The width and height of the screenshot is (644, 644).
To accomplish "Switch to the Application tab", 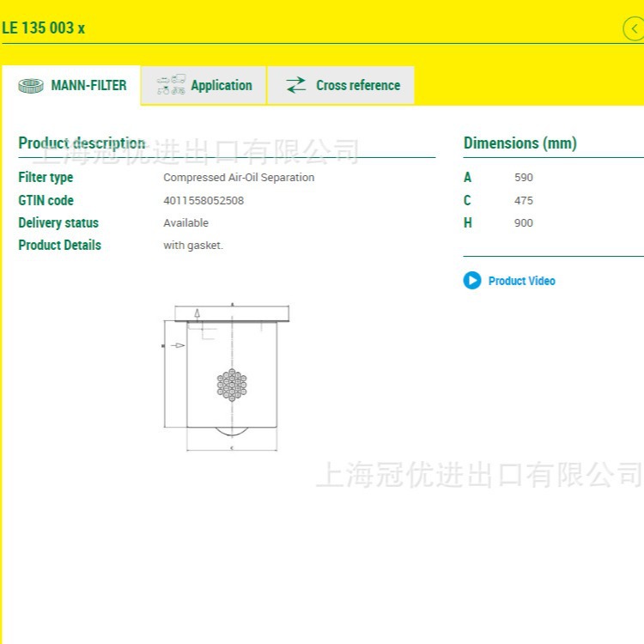I will click(x=204, y=85).
